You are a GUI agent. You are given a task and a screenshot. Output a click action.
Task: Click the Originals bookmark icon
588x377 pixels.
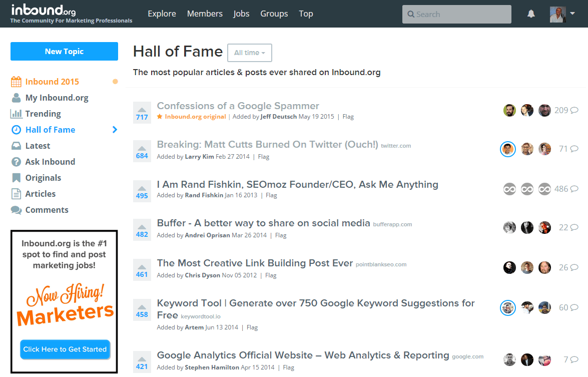(x=16, y=178)
